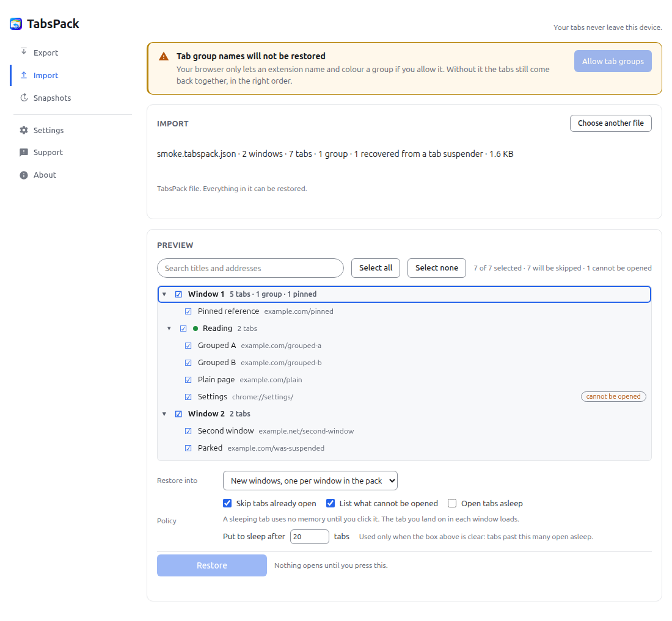The image size is (672, 621).
Task: Click the 7 of 7 selected status text
Action: (497, 268)
